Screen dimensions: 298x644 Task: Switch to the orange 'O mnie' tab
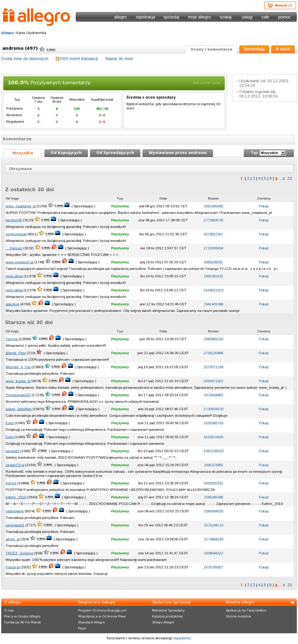[283, 49]
